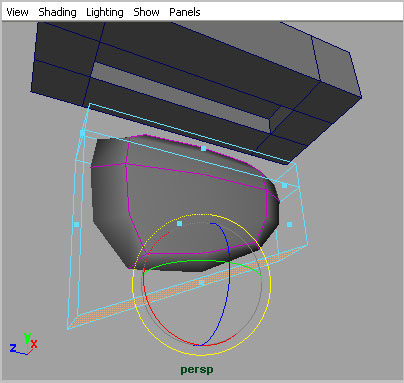
Task: Select the cyan handle on the cage's right face
Action: click(289, 225)
